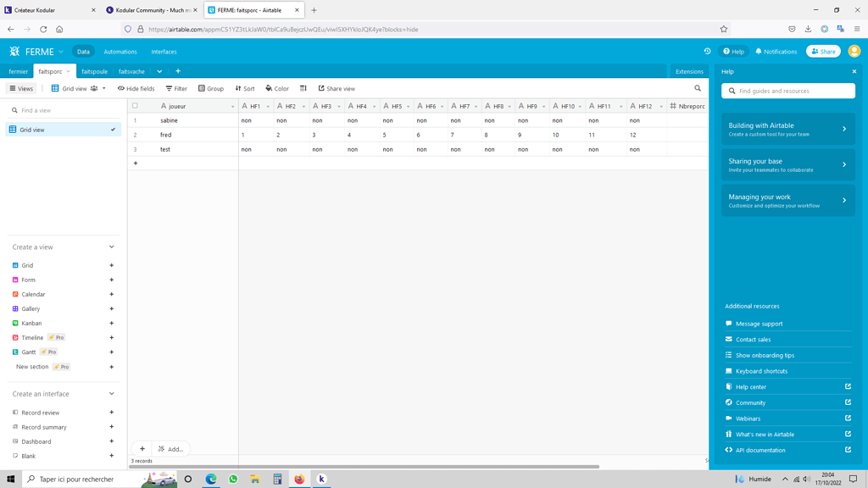This screenshot has height=488, width=868.
Task: Open API documentation link
Action: coord(760,450)
